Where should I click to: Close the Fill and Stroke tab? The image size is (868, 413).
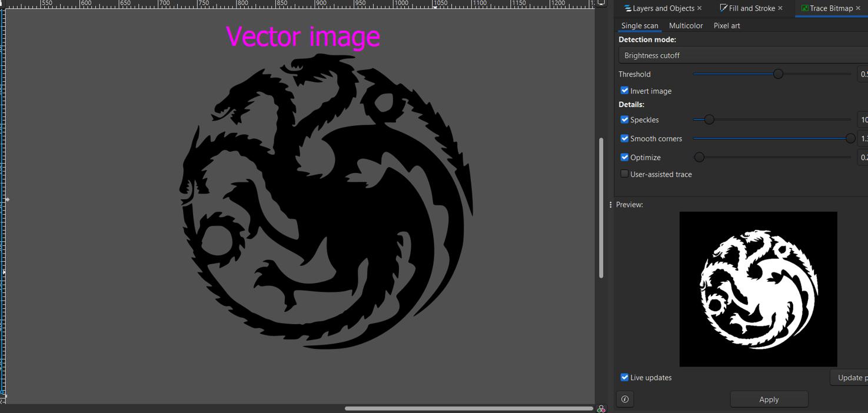pos(780,8)
